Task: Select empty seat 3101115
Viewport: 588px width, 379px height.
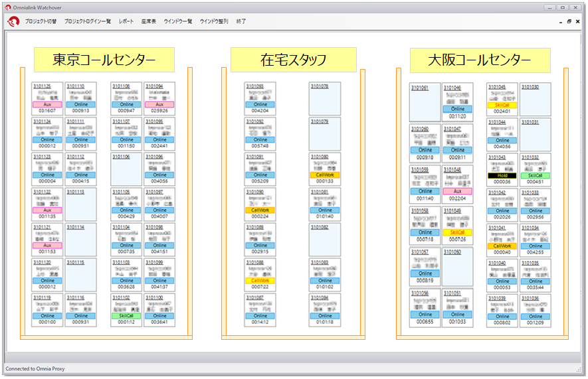Action: [80, 275]
